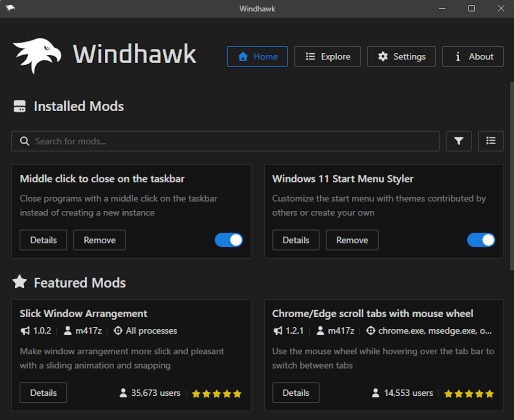Image resolution: width=514 pixels, height=420 pixels.
Task: Click the Windows 11 Start Menu Styler title
Action: pos(343,179)
